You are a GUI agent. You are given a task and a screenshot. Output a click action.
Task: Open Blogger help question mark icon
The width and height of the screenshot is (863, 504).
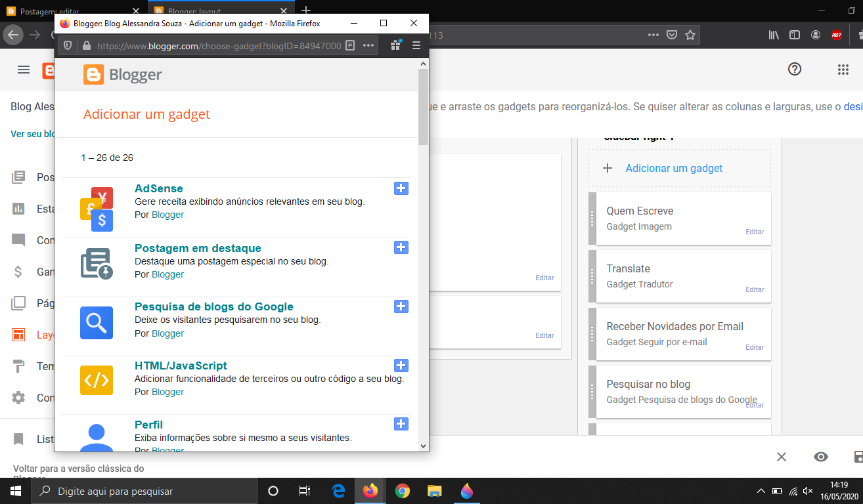(x=795, y=69)
